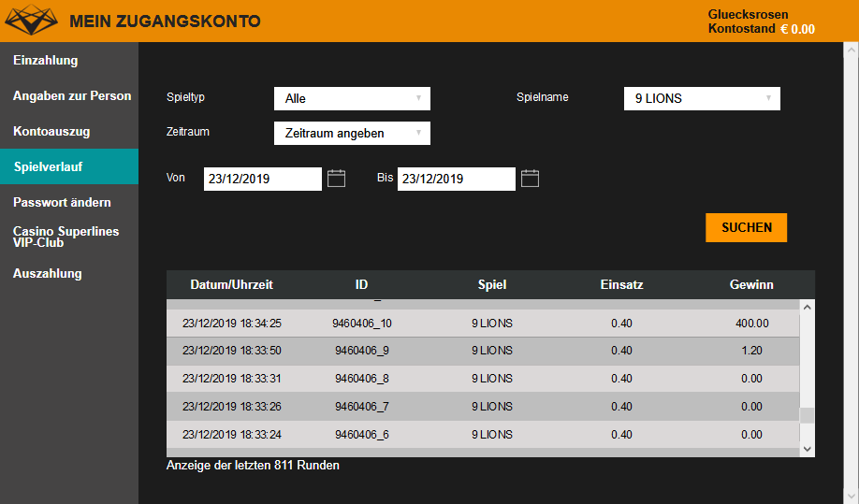Click timestamp 23/12/2019 18:34:25

pyautogui.click(x=232, y=324)
